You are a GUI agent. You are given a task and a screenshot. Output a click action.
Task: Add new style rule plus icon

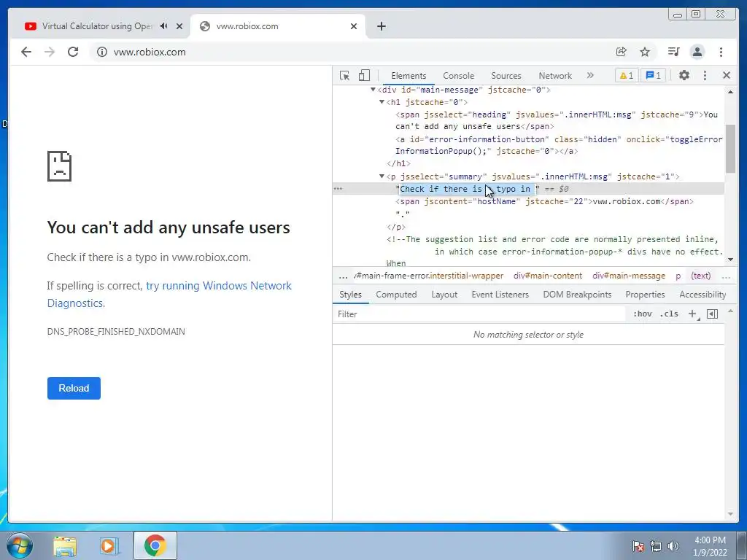point(693,314)
